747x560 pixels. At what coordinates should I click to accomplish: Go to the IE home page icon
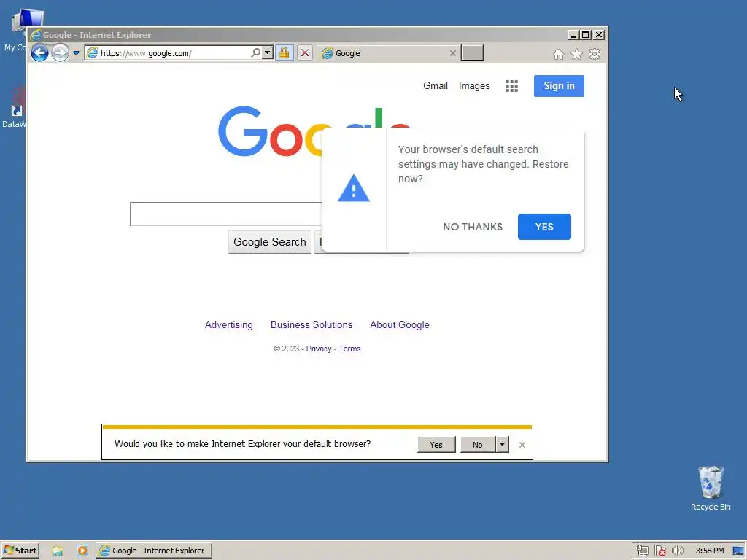[x=559, y=54]
